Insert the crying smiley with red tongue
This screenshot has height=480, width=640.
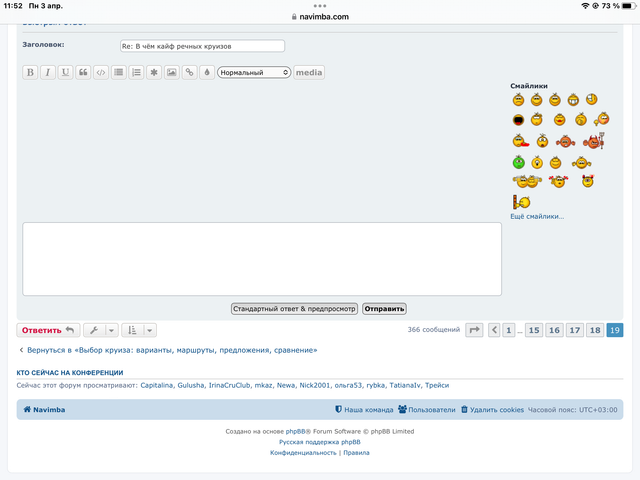point(520,141)
